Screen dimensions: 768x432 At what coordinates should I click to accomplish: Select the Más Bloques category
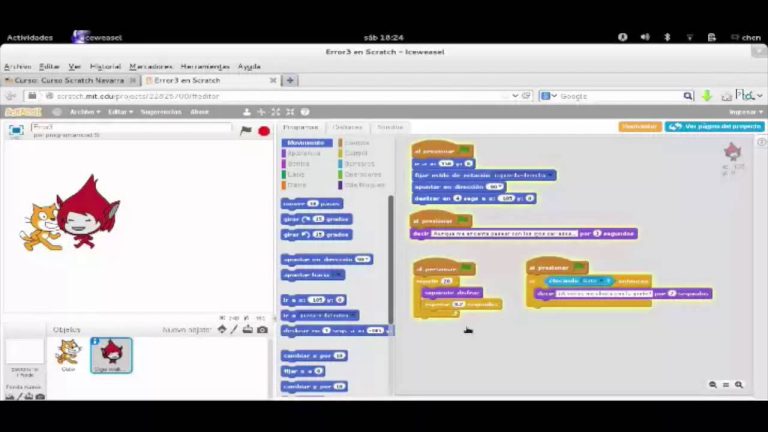pos(365,185)
